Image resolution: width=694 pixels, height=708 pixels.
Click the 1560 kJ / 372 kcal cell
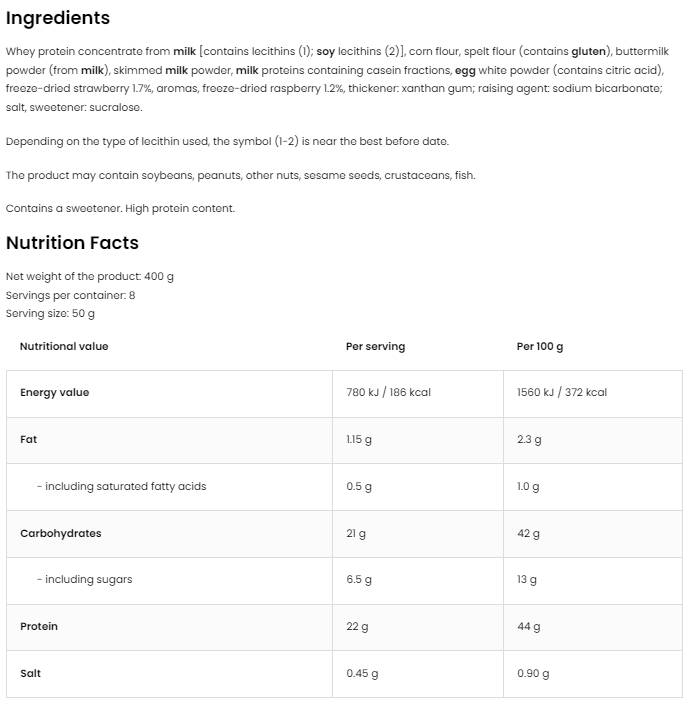point(561,393)
